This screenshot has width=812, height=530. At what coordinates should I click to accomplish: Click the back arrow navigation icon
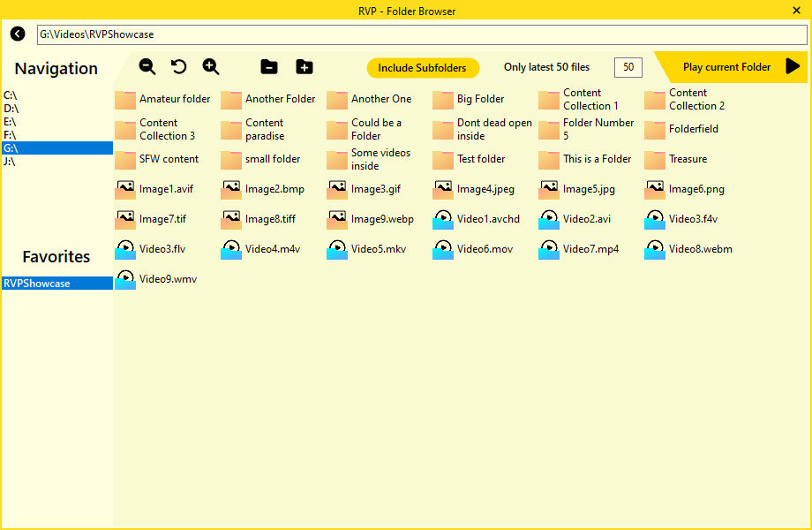click(18, 34)
